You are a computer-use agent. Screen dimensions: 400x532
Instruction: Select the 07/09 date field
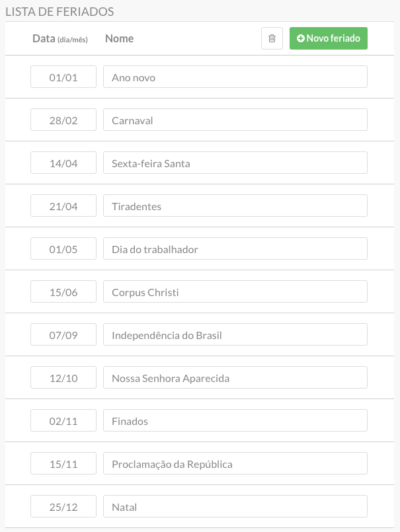point(63,334)
